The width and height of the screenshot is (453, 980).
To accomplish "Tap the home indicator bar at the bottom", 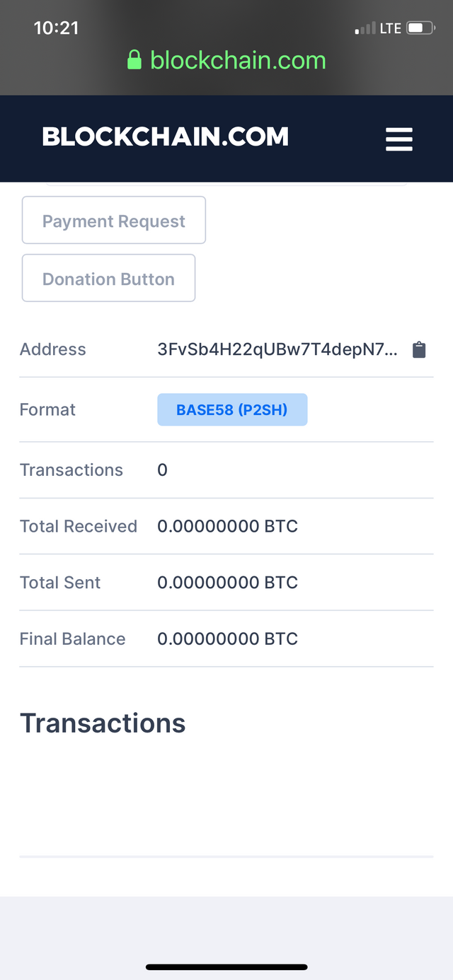I will [x=226, y=967].
